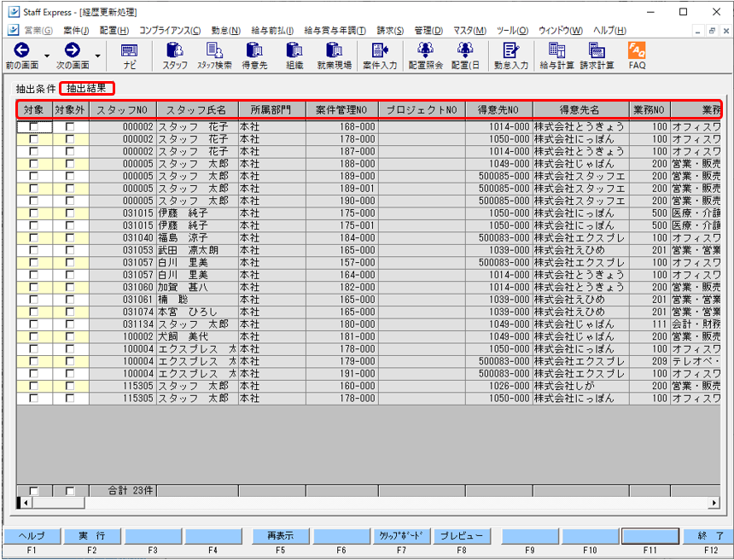Open the 給与前払(I) menu
The width and height of the screenshot is (734, 560).
(272, 31)
